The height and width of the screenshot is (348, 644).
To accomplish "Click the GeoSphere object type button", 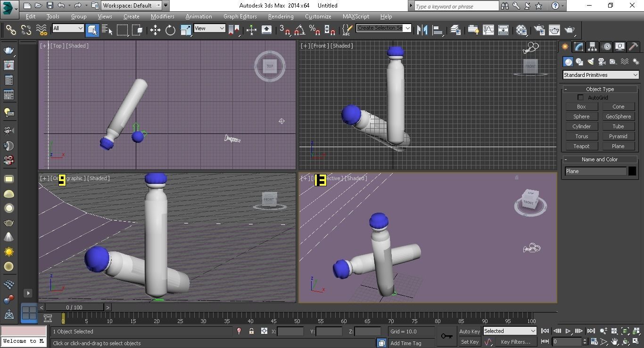I will pyautogui.click(x=618, y=116).
